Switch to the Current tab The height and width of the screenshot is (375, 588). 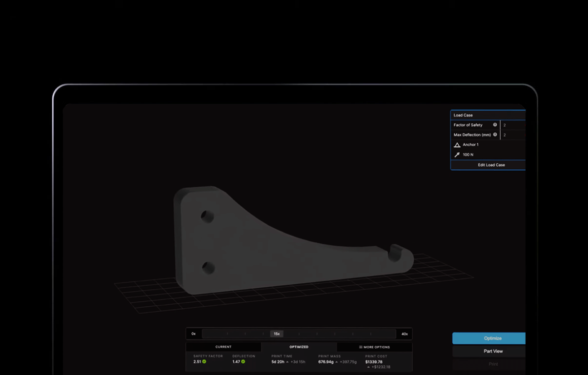coord(223,347)
